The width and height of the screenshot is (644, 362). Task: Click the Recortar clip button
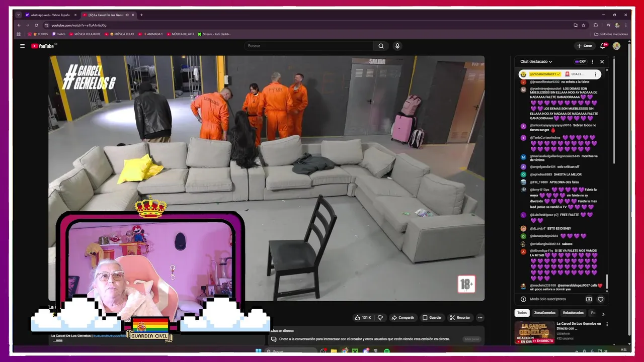460,318
